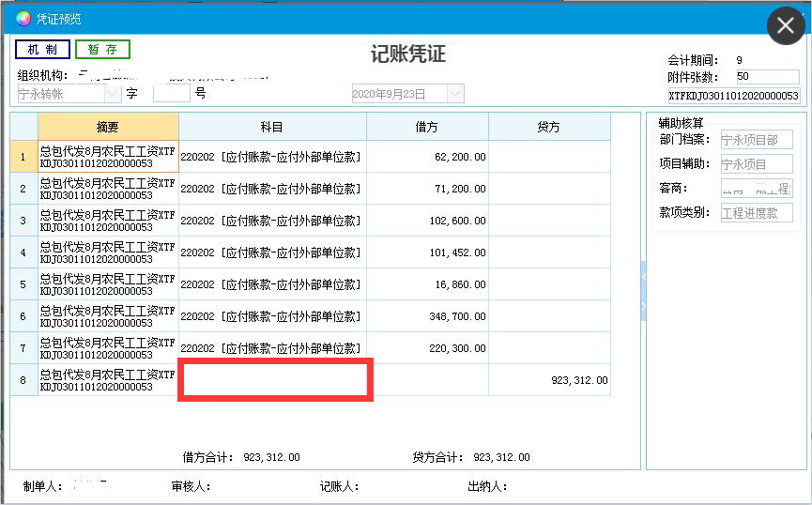Click the 附件张数 field showing 50
Image resolution: width=812 pixels, height=505 pixels.
767,77
